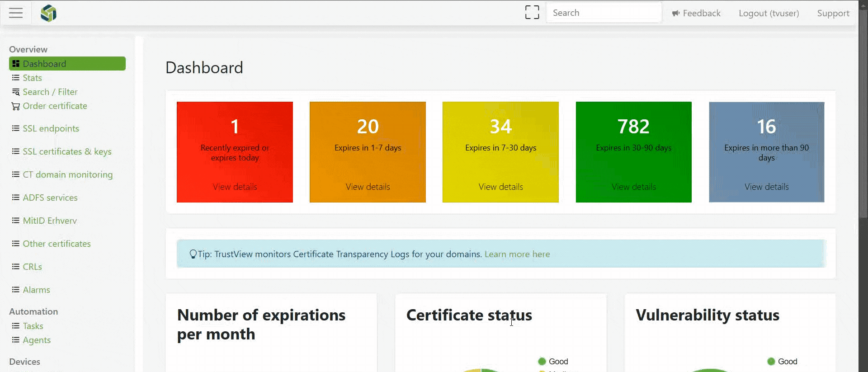View details for Expires in 30-90 days

pos(634,187)
